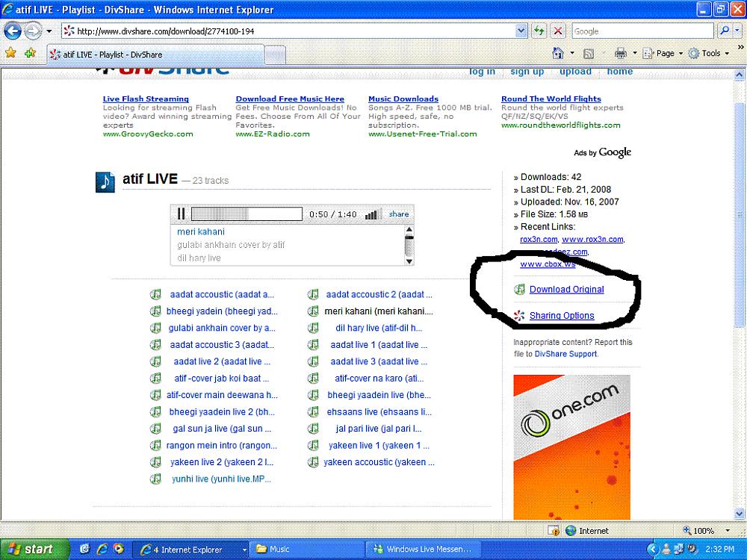Click the aadat live 1 track link
Viewport: 747px width, 560px height.
379,345
